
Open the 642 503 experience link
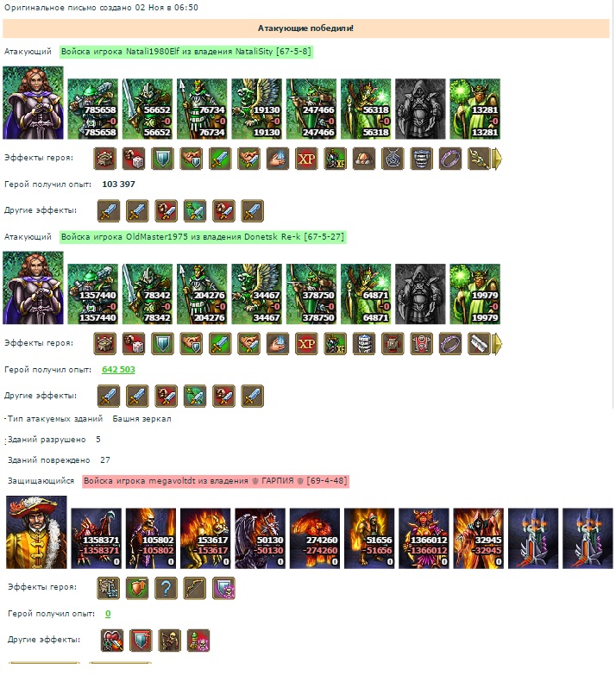click(118, 370)
